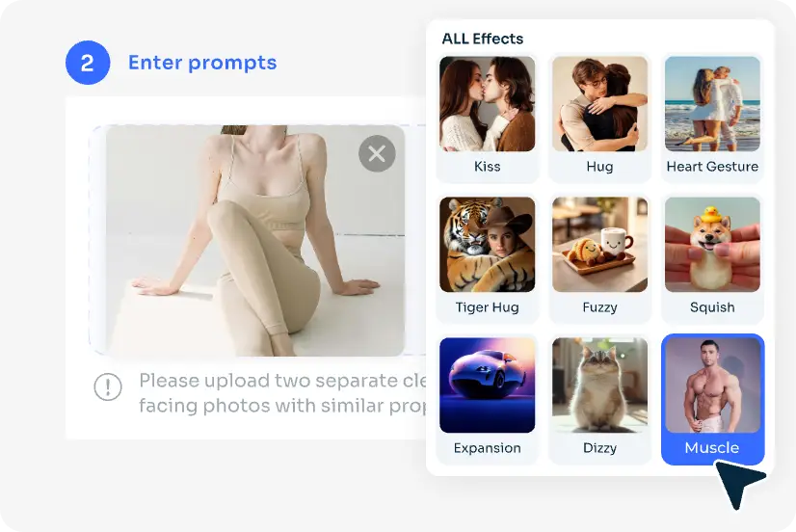Image resolution: width=796 pixels, height=532 pixels.
Task: Click the Dizzy label text
Action: tap(599, 448)
